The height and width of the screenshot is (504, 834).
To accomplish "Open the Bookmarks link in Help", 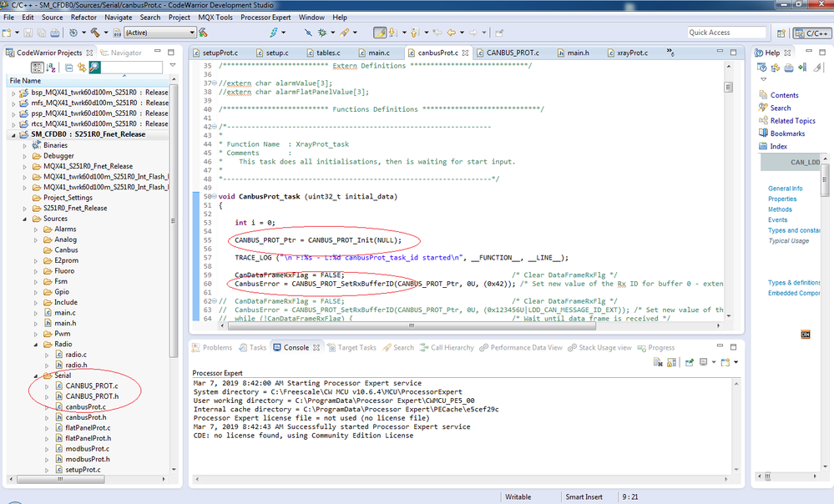I will [787, 134].
